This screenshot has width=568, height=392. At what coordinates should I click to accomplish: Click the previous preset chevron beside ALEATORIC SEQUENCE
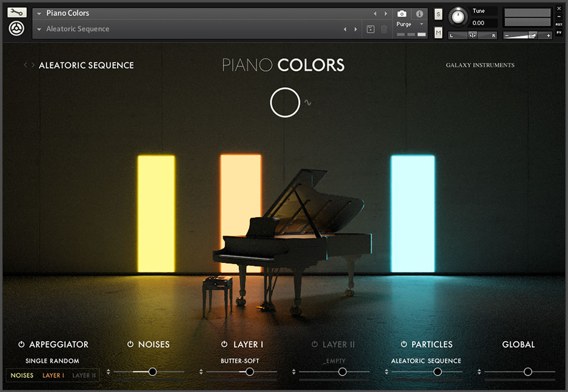25,65
